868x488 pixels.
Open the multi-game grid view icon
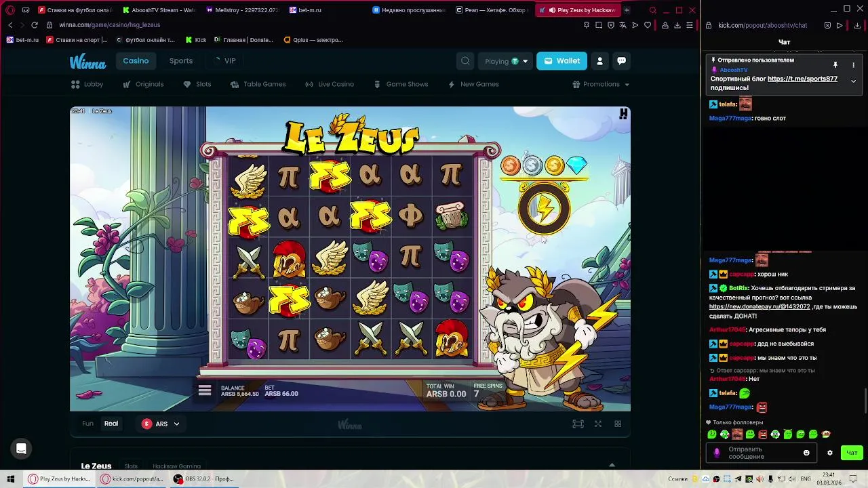(x=618, y=424)
